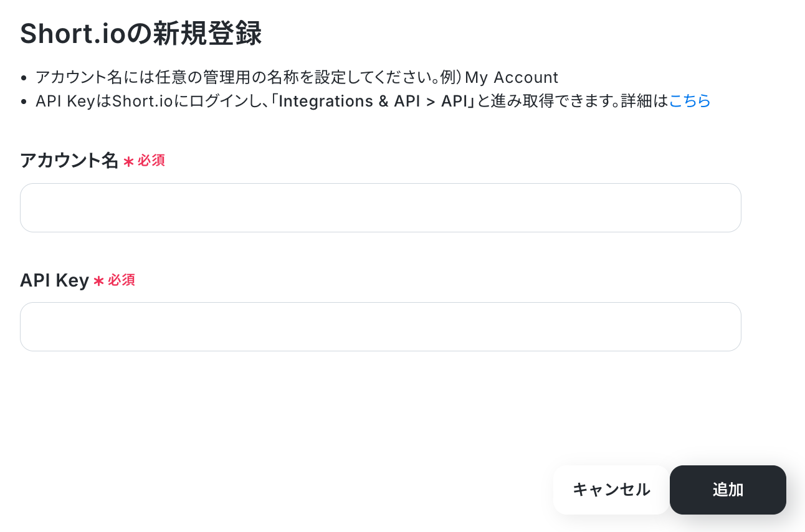Click the 例) text before My Account
Screen dimensions: 805x532
click(450, 78)
